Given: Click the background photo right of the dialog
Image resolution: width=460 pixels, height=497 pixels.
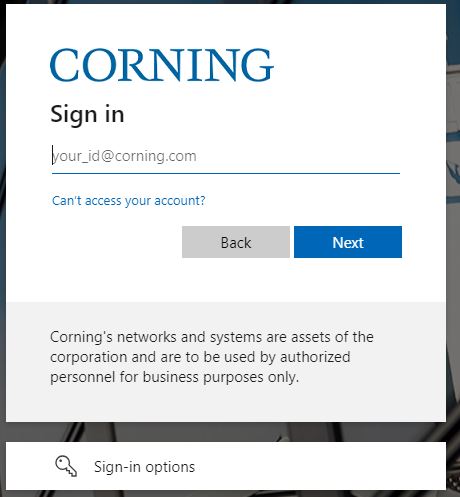Looking at the screenshot, I should (x=453, y=233).
